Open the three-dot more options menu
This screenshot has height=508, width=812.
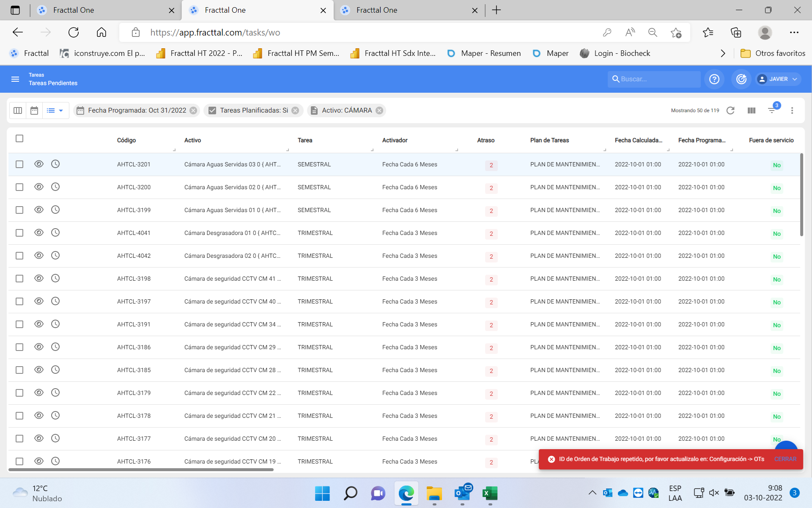point(792,110)
